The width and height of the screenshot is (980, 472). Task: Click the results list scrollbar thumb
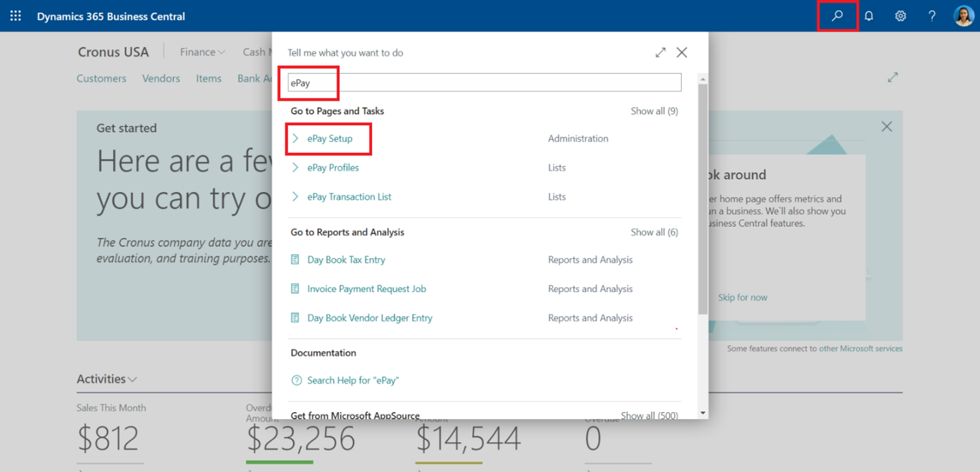coord(703,199)
